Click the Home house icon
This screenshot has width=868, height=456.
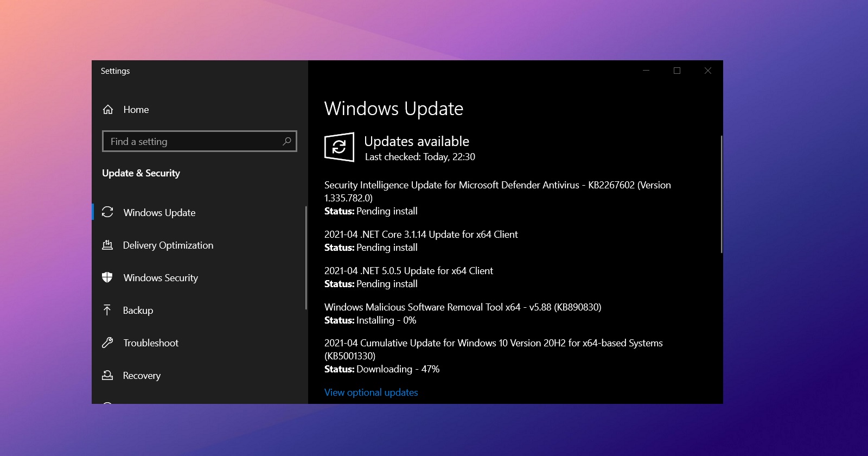(108, 110)
